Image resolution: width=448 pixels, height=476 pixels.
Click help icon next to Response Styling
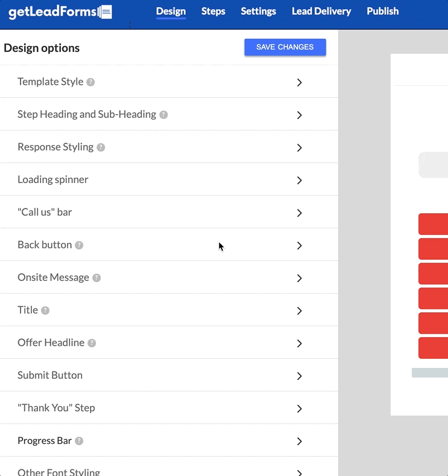(x=101, y=147)
